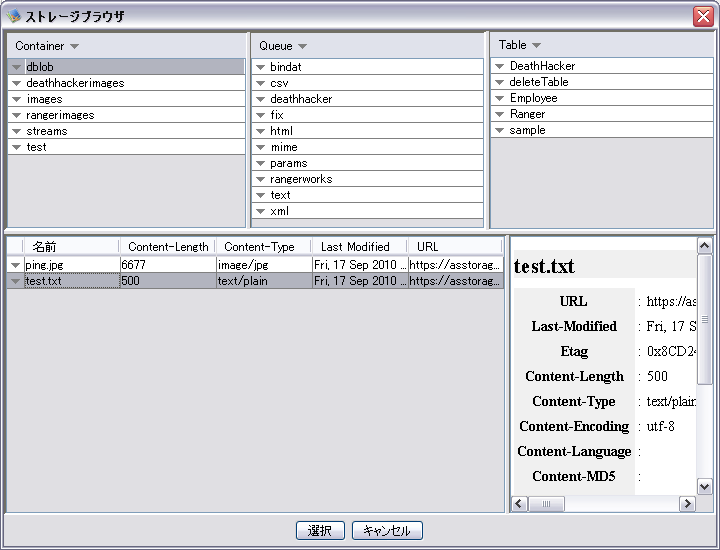Image resolution: width=720 pixels, height=550 pixels.
Task: Click the arrow icon next to deleteTable
Action: pos(500,82)
